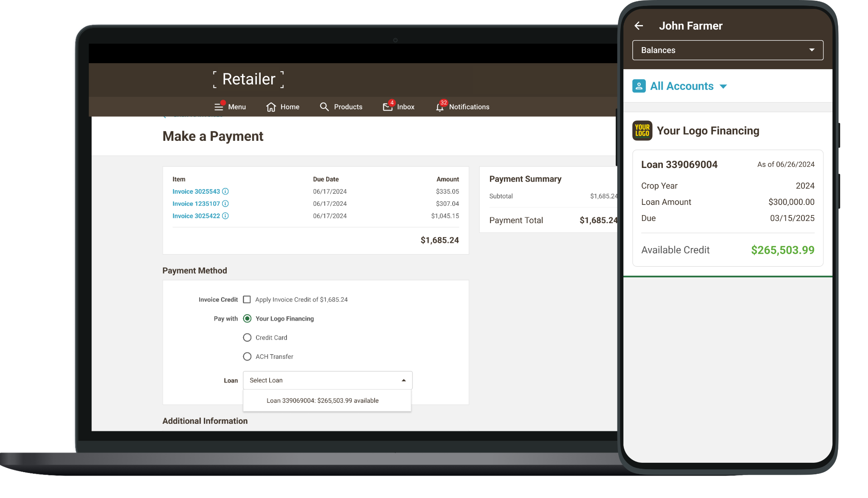Click the Products search magnifier icon
This screenshot has height=498, width=868.
pyautogui.click(x=324, y=107)
